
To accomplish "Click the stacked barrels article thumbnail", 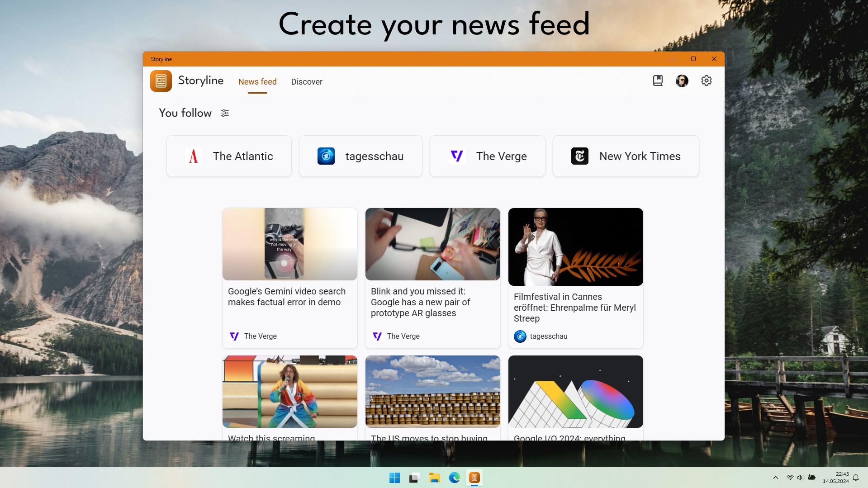I will click(433, 392).
